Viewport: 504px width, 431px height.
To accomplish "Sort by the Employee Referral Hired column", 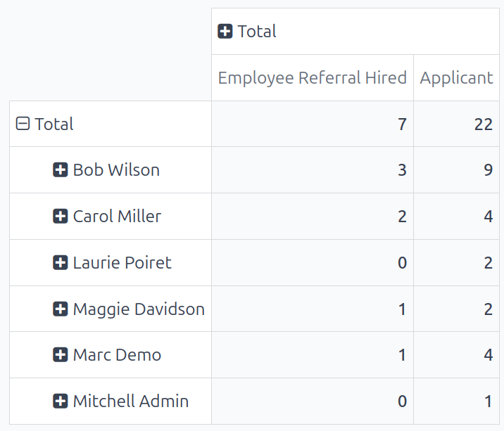I will pos(312,77).
